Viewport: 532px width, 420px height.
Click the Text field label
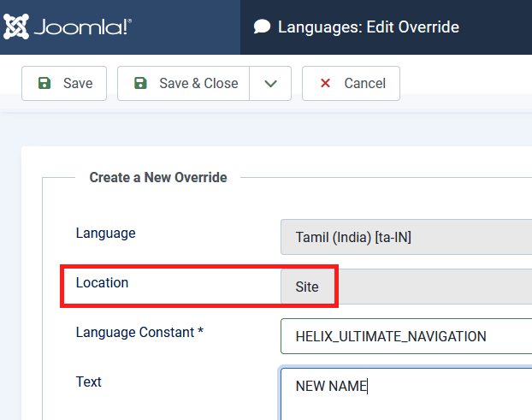88,382
